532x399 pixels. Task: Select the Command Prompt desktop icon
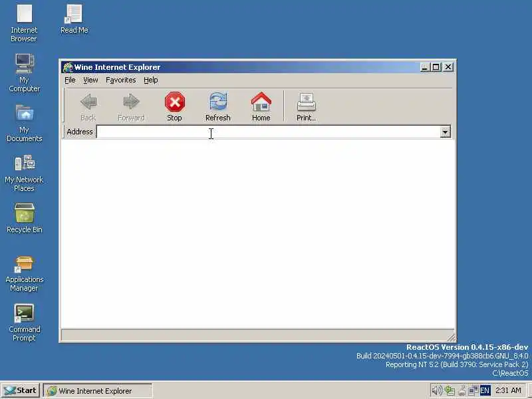24,323
